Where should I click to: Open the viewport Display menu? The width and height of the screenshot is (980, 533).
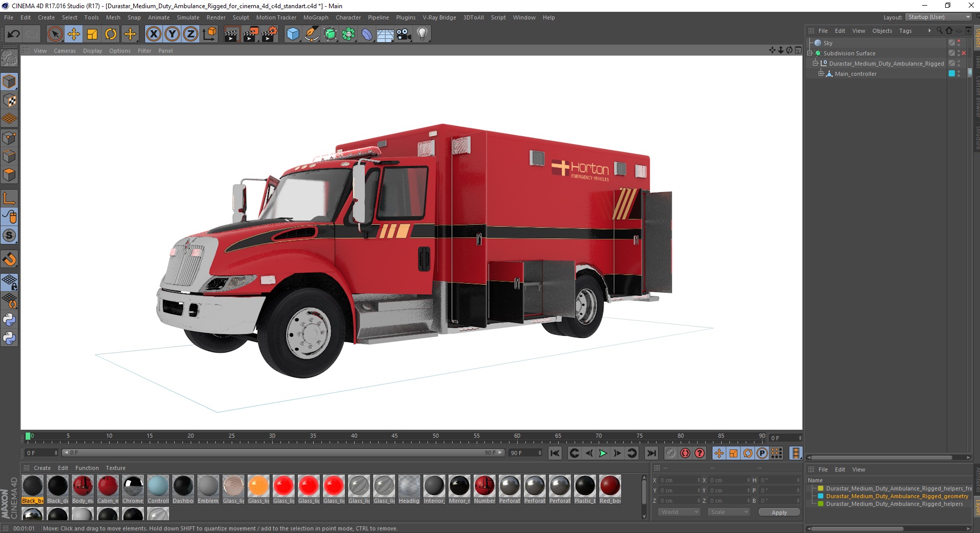pyautogui.click(x=92, y=51)
